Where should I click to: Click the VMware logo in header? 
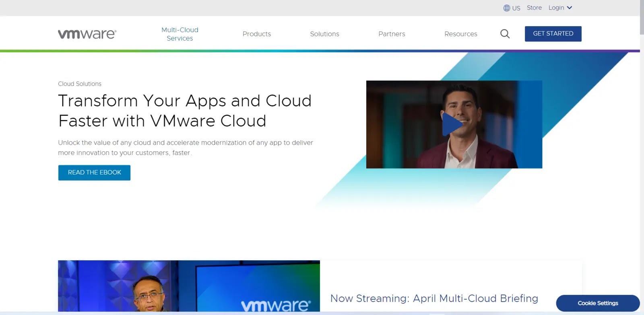(87, 34)
